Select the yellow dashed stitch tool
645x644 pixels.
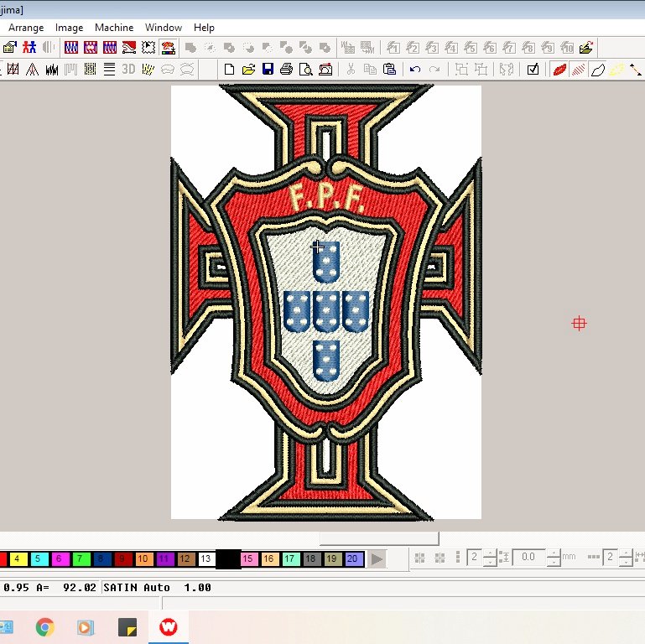point(148,69)
